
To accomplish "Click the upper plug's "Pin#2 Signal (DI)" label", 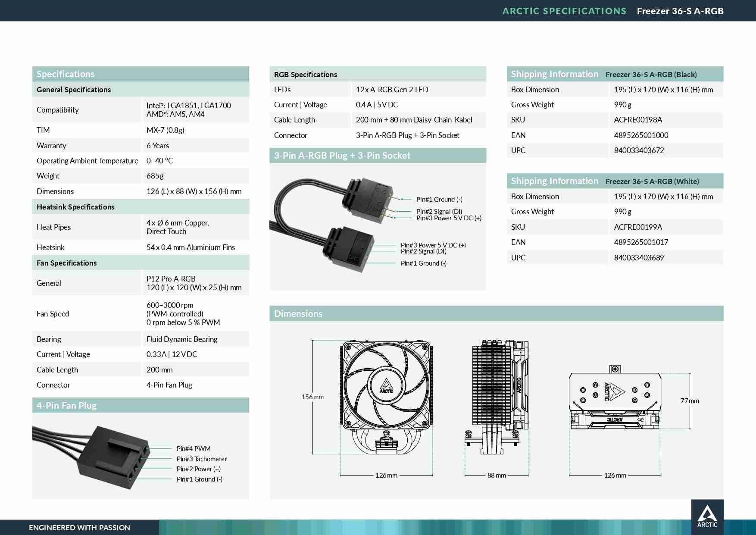I will (x=439, y=212).
